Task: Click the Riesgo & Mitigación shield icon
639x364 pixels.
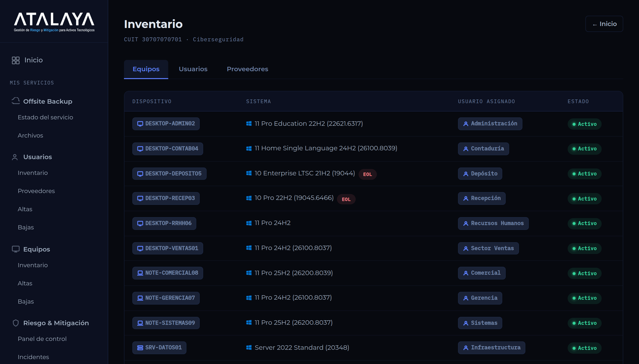Action: coord(15,323)
